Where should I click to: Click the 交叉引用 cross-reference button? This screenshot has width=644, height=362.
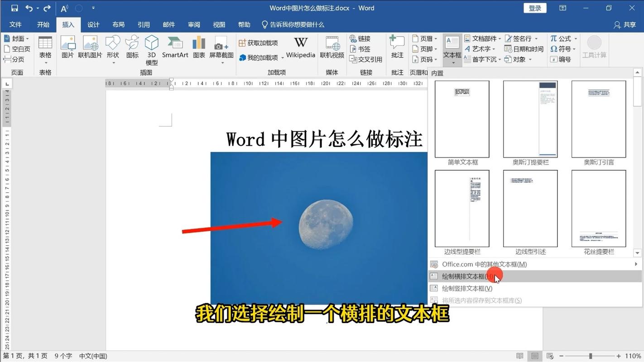click(x=366, y=59)
